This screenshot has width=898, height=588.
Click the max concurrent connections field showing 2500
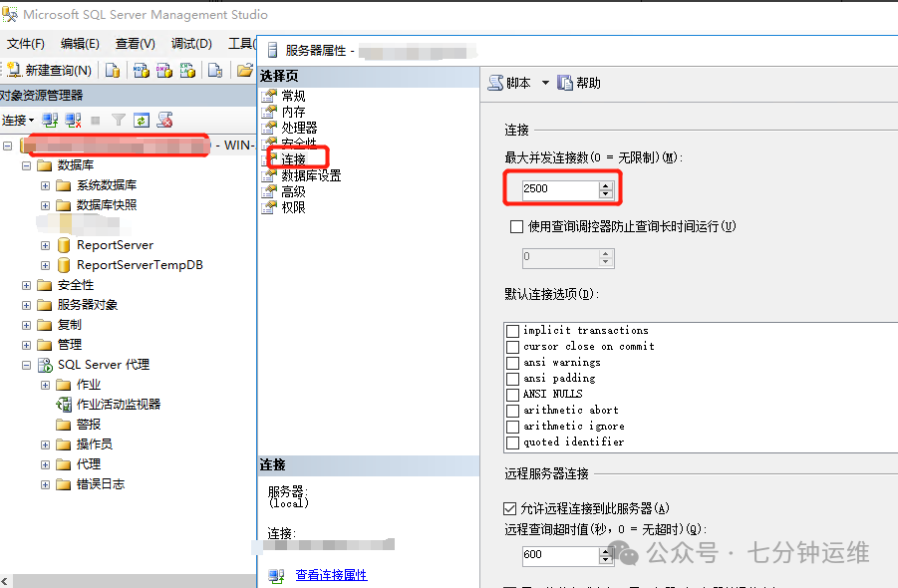(560, 189)
